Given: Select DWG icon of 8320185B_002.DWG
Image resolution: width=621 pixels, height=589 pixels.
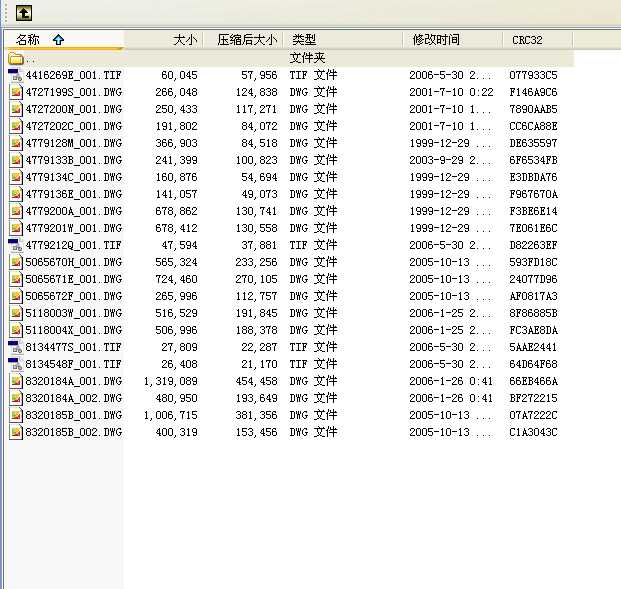Looking at the screenshot, I should (16, 432).
